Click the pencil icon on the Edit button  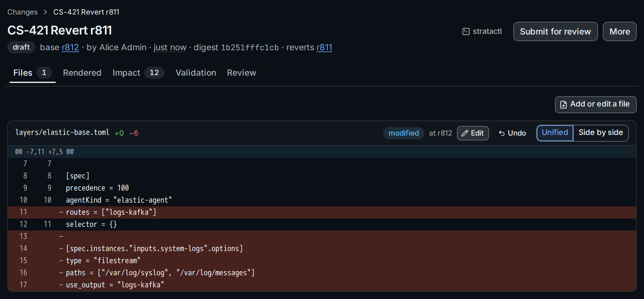pos(465,133)
